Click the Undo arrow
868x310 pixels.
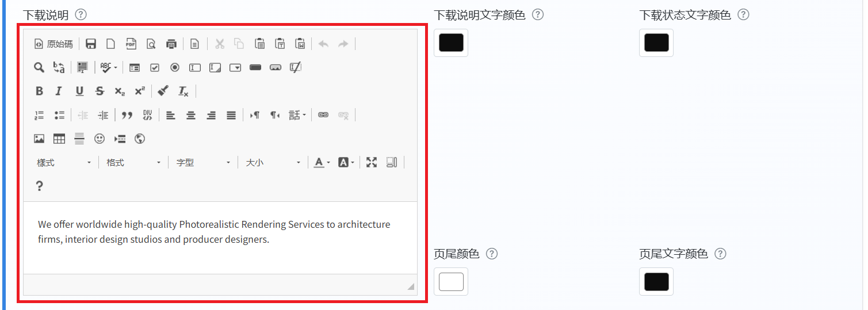point(323,44)
